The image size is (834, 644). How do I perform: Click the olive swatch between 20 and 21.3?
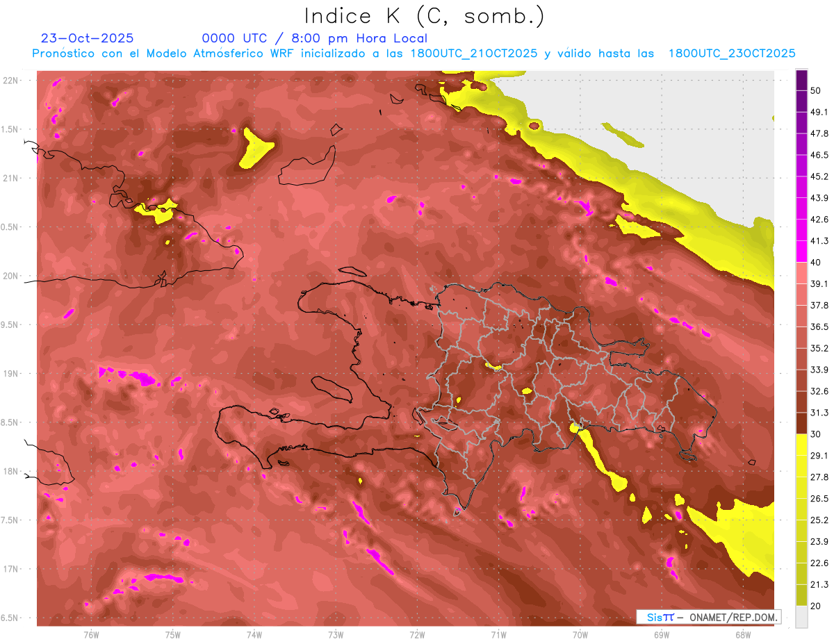[801, 595]
